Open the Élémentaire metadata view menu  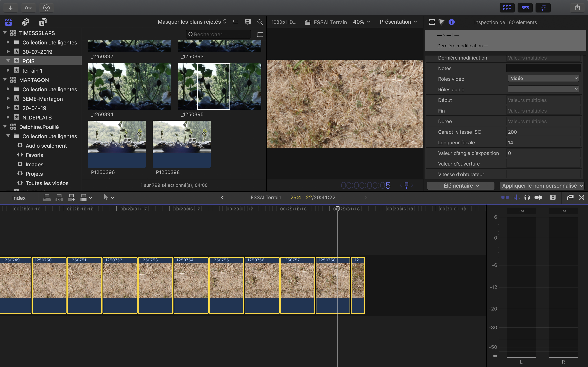click(461, 186)
